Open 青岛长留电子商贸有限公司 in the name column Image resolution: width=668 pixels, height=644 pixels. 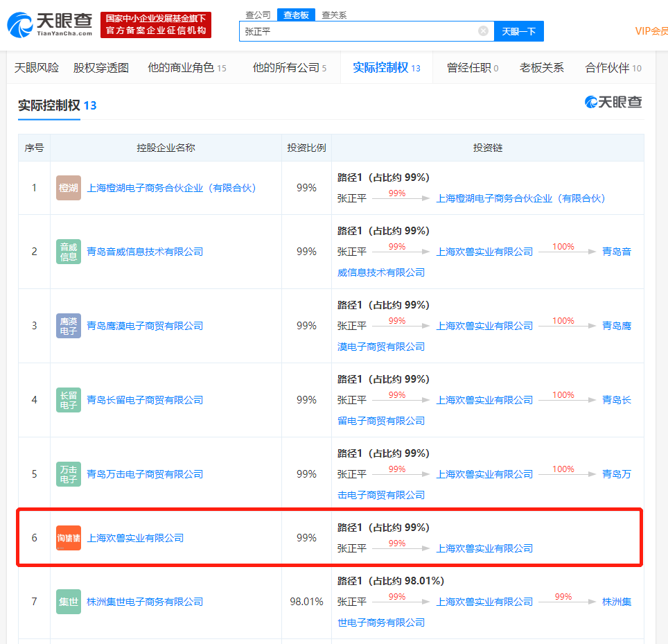click(x=145, y=400)
